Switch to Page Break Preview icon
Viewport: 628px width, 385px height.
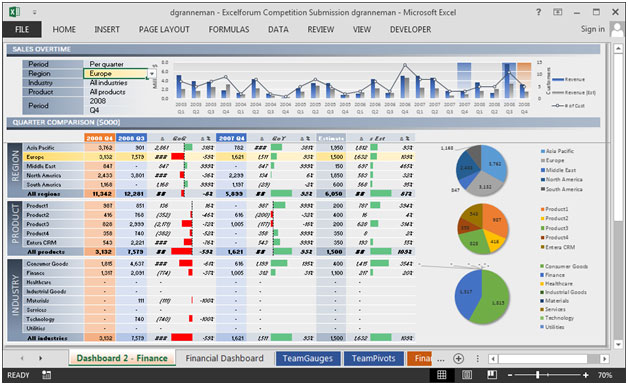(492, 375)
